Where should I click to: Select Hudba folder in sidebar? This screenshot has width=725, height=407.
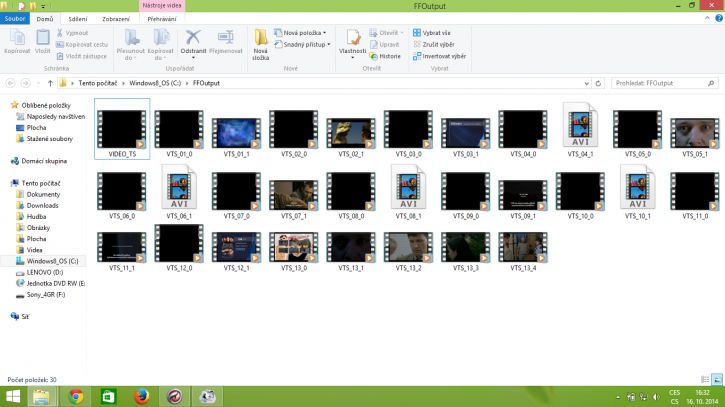[36, 216]
